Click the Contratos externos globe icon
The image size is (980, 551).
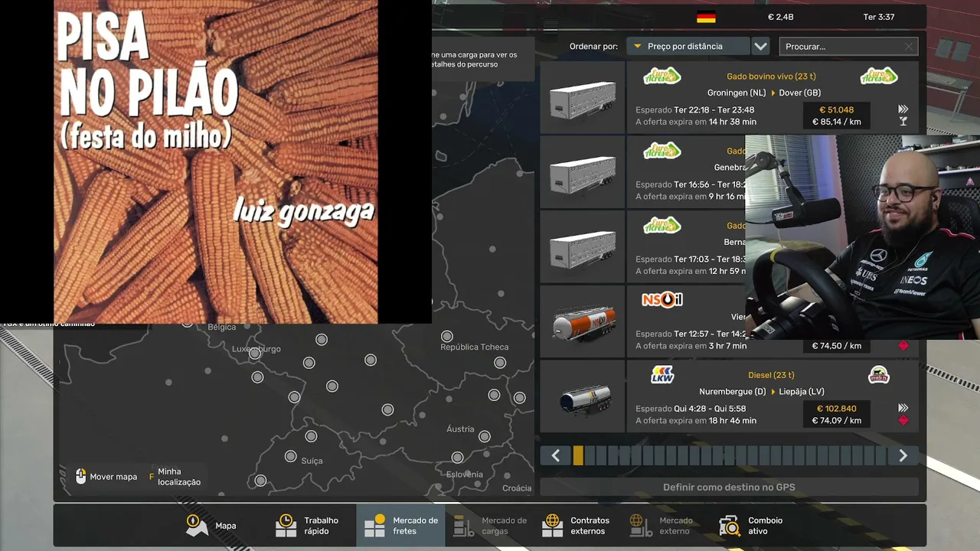[x=552, y=526]
